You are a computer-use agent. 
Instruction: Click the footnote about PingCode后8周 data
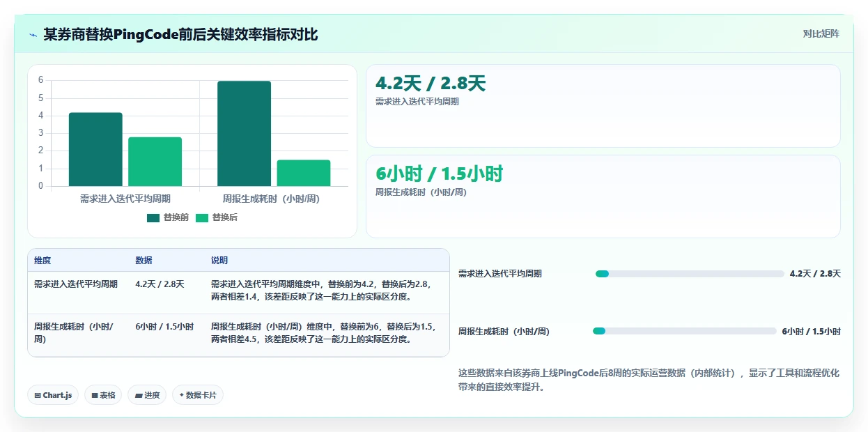[x=649, y=380]
